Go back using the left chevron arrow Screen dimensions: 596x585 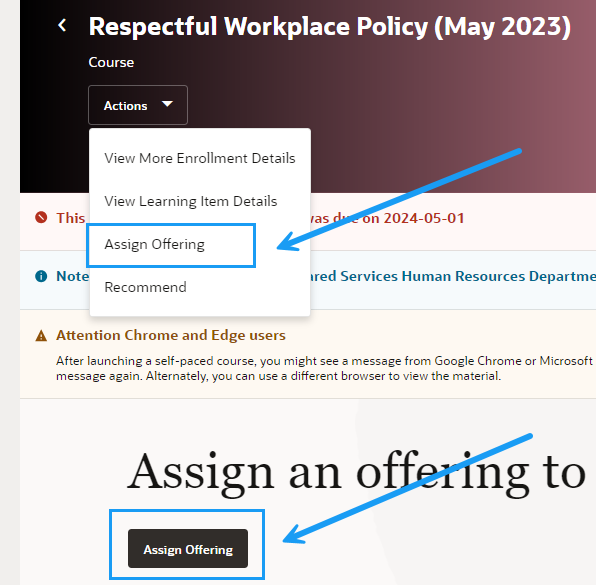pos(62,25)
